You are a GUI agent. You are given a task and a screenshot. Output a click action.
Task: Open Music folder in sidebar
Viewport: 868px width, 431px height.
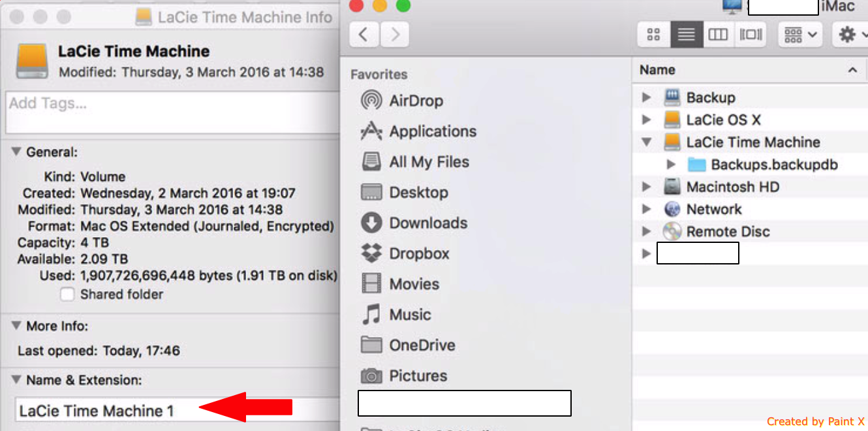(396, 315)
